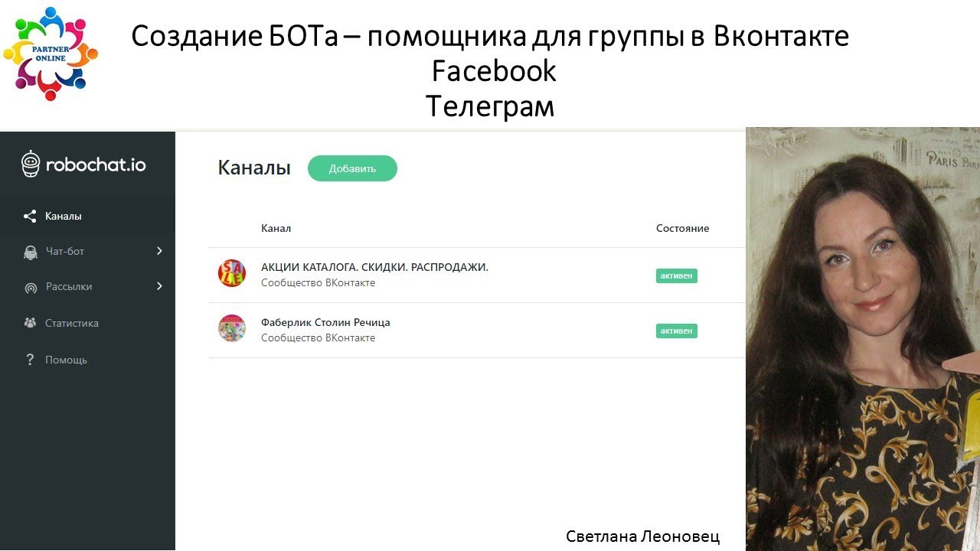Click the Чат-бот robot icon
980x551 pixels.
pyautogui.click(x=31, y=252)
